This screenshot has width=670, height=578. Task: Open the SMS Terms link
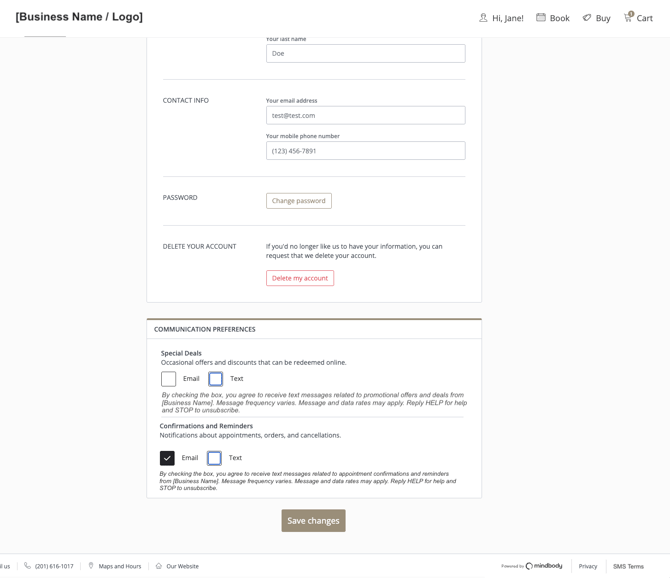pyautogui.click(x=628, y=566)
